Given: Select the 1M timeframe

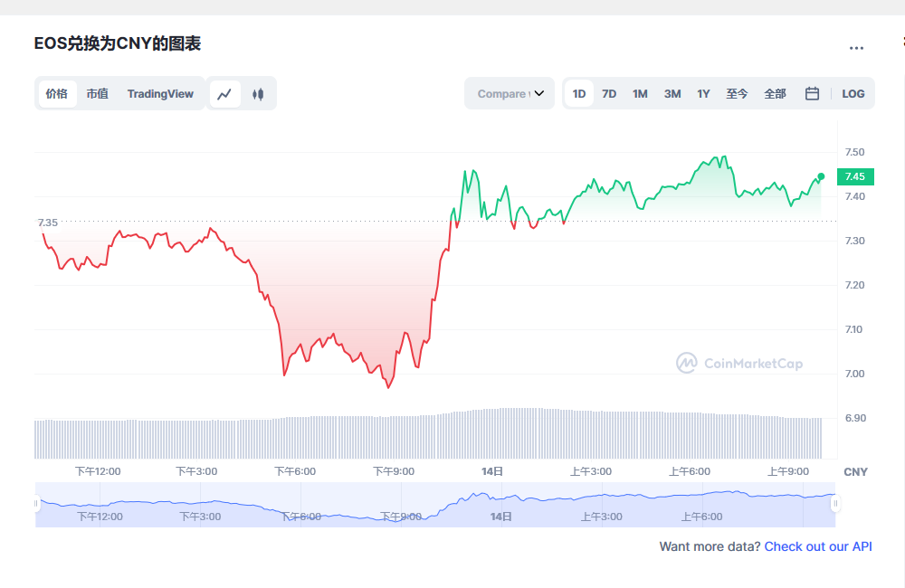Looking at the screenshot, I should click(640, 93).
